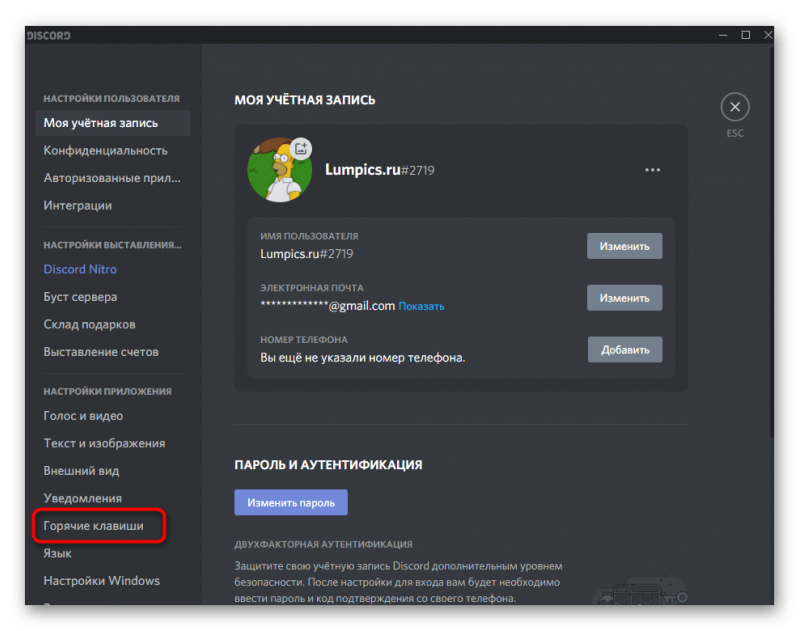
Task: Click the Lumpics.ru#2719 username field value
Action: pos(307,254)
